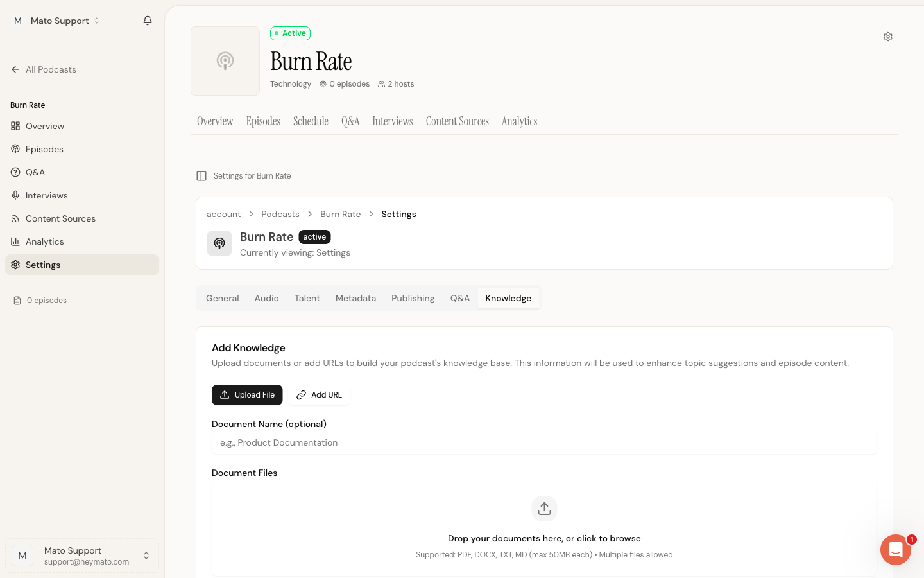Screen dimensions: 924x578
Task: Click the Content Sources feed icon in sidebar
Action: tap(15, 218)
